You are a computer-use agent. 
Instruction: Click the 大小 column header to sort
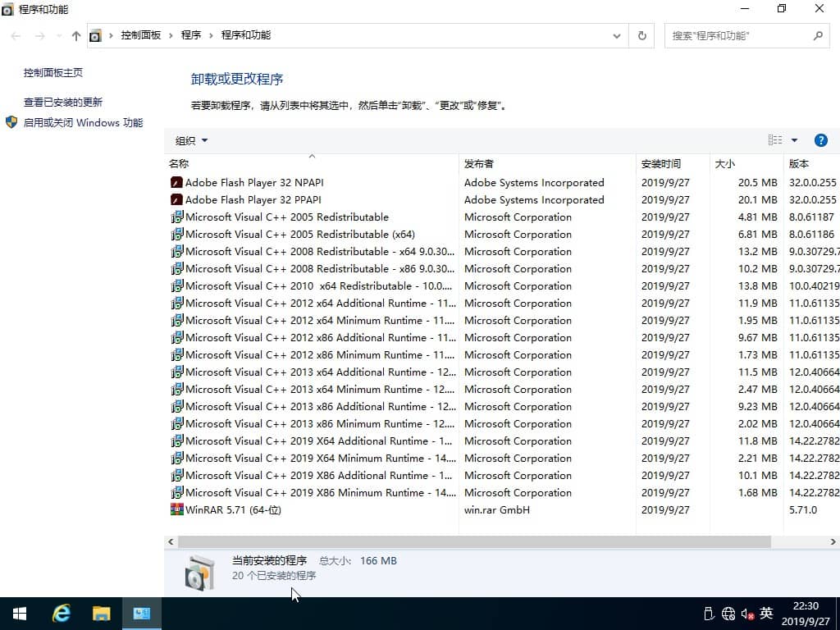pos(724,163)
